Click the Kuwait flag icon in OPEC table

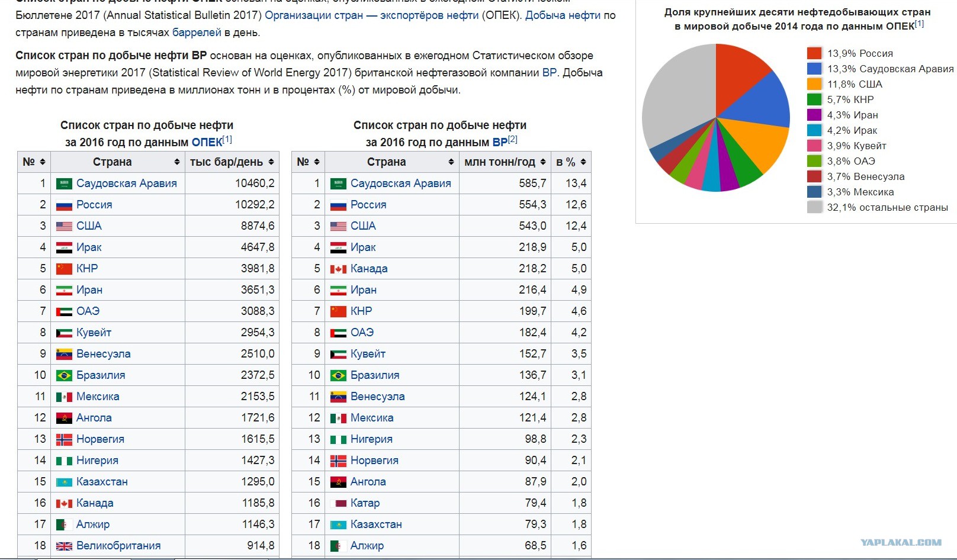[64, 333]
